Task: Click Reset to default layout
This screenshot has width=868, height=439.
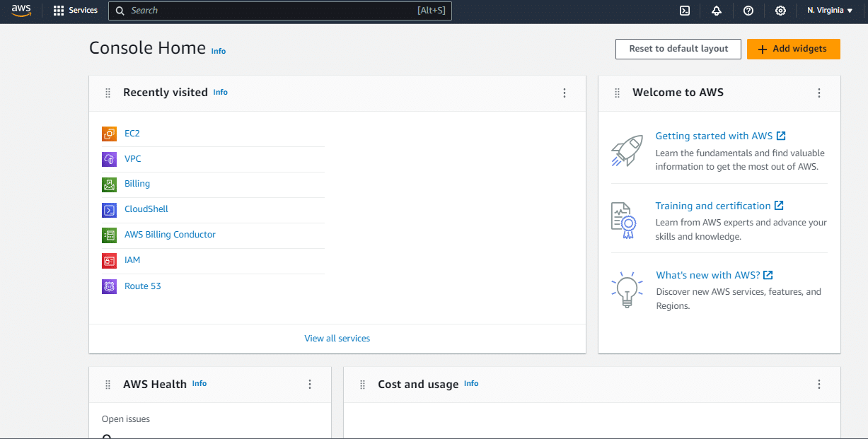Action: click(678, 49)
